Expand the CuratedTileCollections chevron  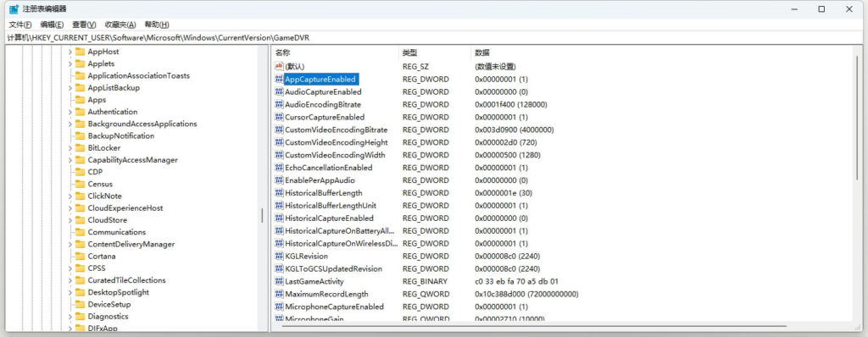(x=70, y=280)
